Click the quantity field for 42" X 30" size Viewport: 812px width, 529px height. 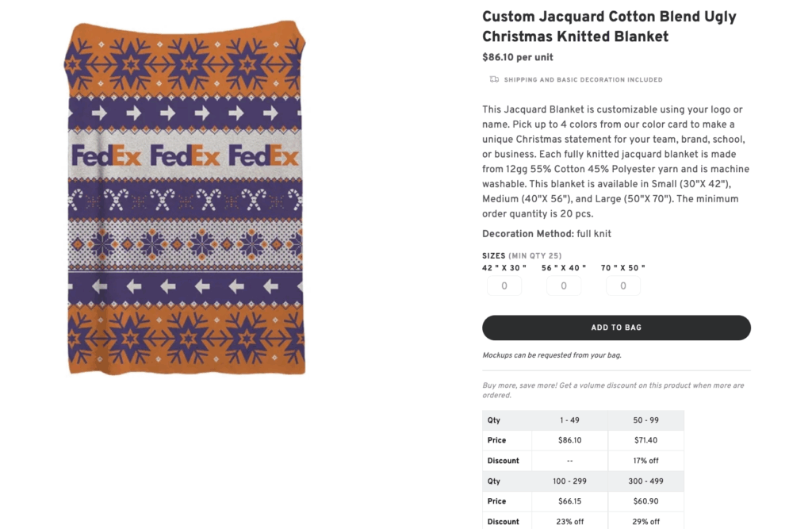tap(504, 285)
